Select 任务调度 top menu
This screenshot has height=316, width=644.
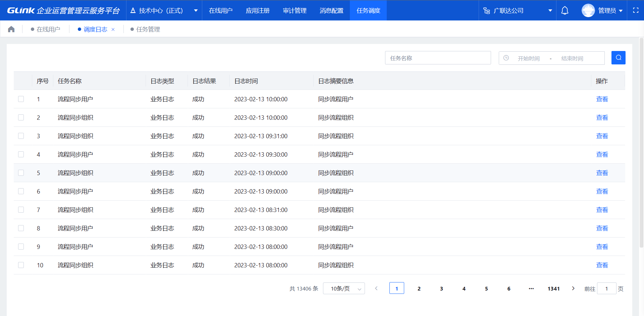pos(368,10)
